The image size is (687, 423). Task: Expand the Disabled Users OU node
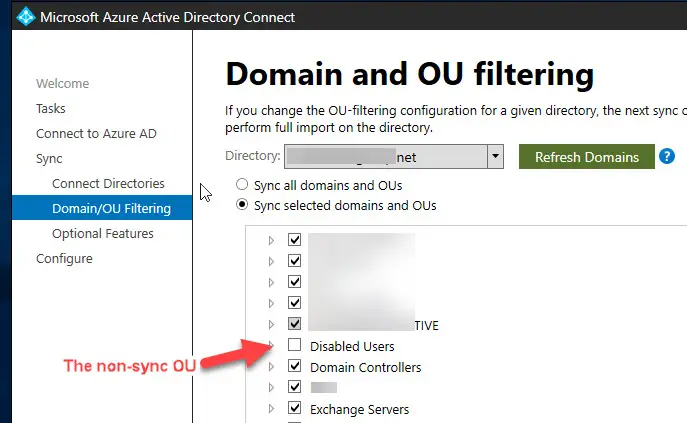[271, 346]
